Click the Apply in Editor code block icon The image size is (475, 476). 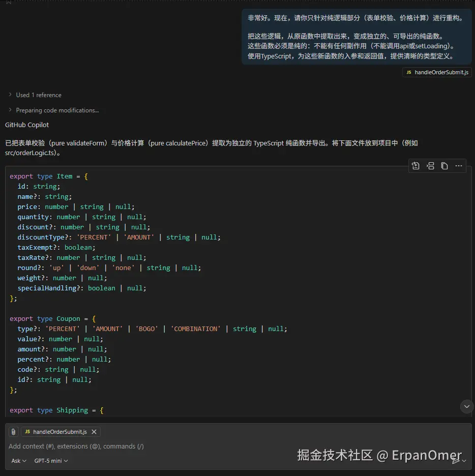click(415, 166)
